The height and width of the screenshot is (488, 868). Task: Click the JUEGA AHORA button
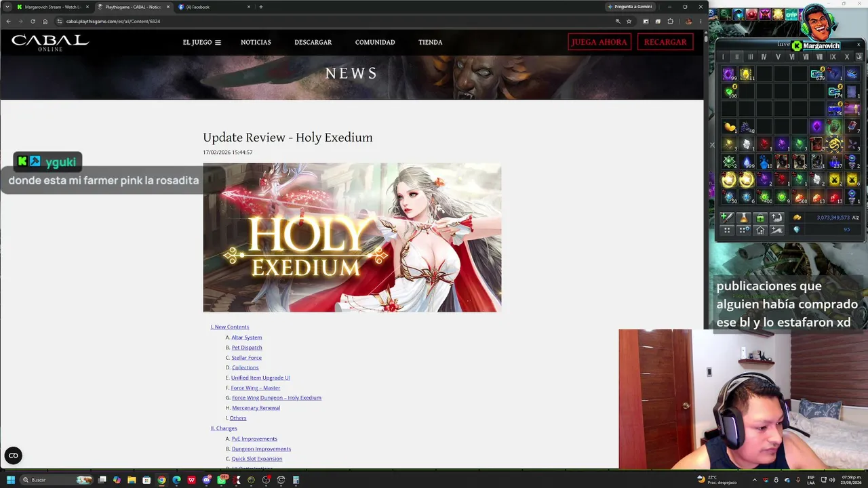point(599,42)
